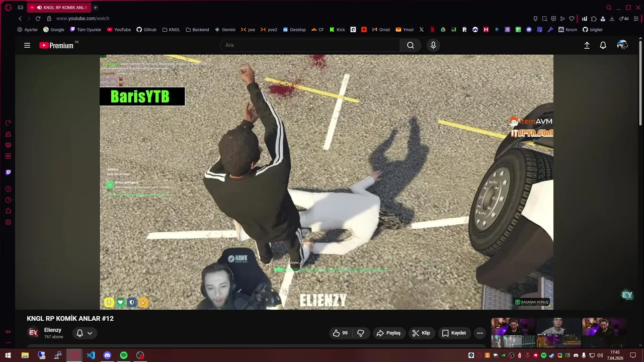The height and width of the screenshot is (362, 644).
Task: Open the Kick bookmark
Action: pos(337,30)
